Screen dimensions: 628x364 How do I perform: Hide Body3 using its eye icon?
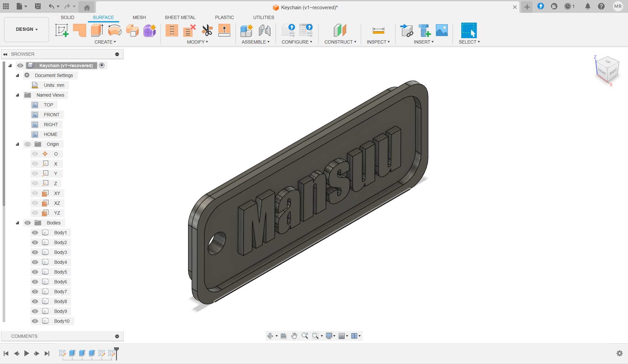tap(35, 252)
